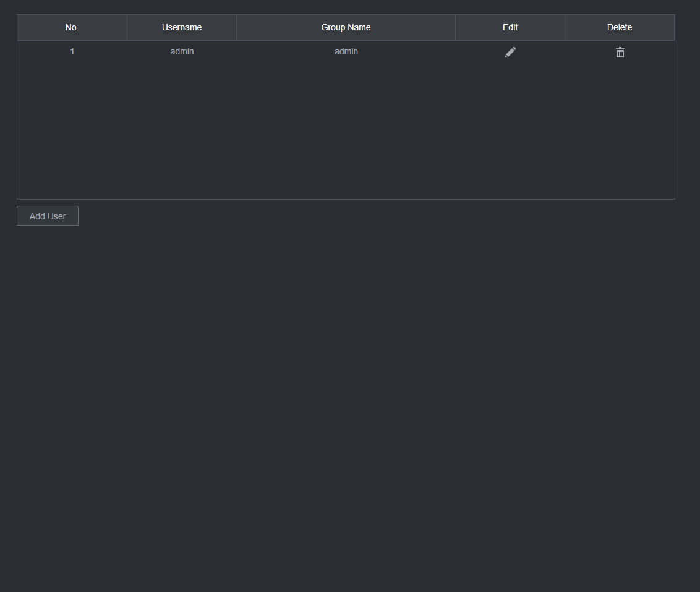Click the pencil edit icon for admin
Viewport: 700px width, 592px height.
coord(510,53)
